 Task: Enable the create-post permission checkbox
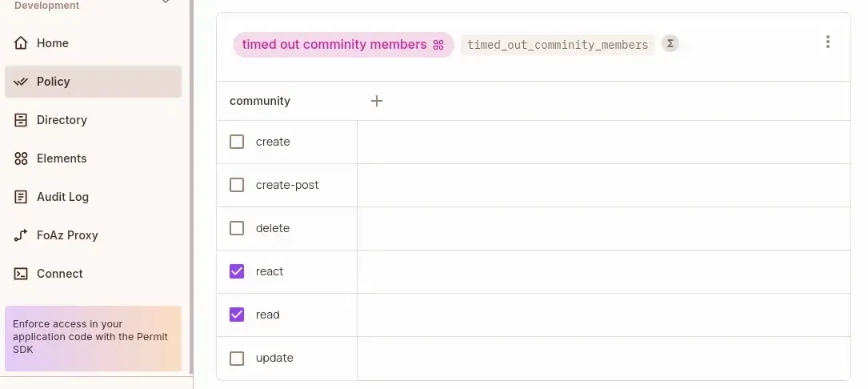pos(237,185)
